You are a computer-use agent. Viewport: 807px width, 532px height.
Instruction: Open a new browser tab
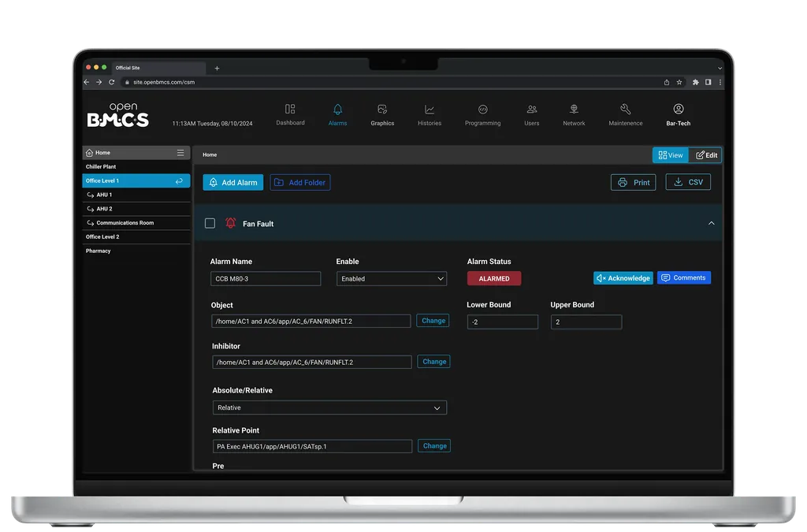218,68
